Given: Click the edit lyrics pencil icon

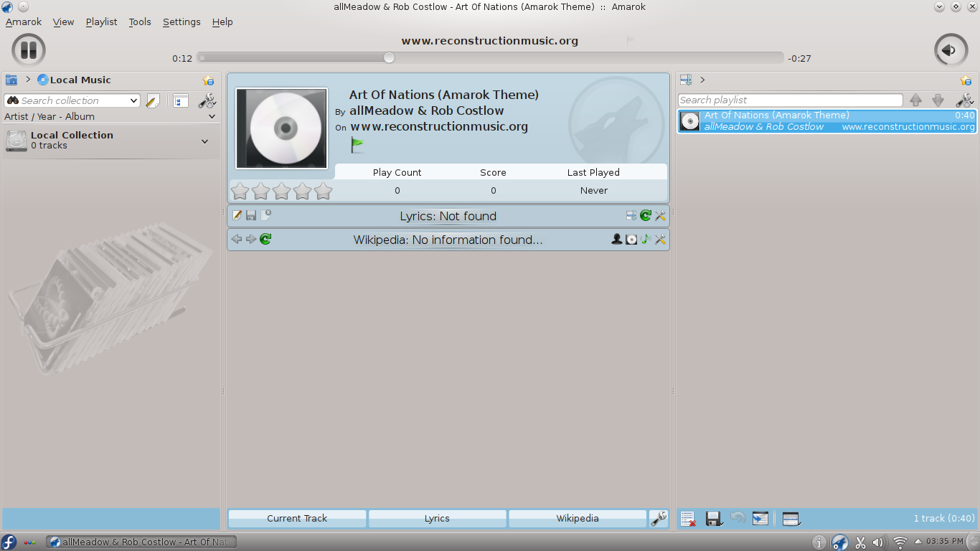Looking at the screenshot, I should 237,215.
